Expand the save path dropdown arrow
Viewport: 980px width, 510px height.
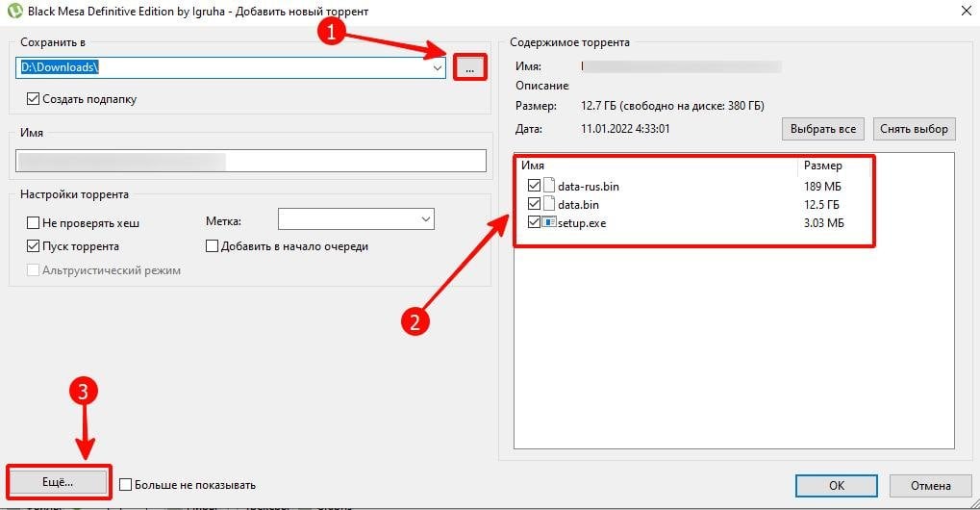[x=438, y=67]
